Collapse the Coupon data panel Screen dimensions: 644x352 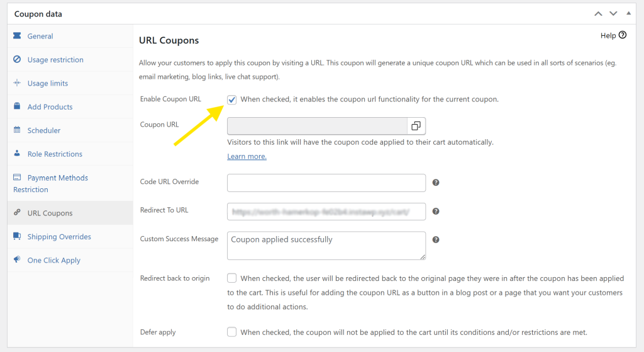[x=628, y=14]
